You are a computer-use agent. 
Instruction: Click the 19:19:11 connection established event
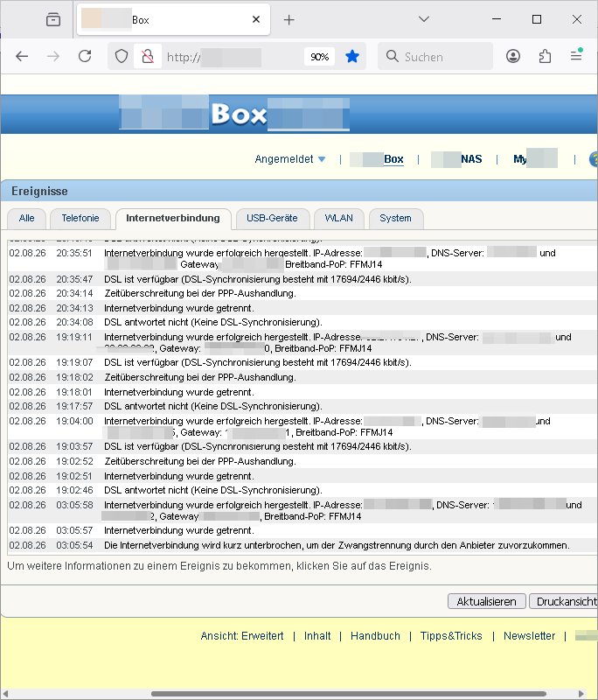[302, 342]
